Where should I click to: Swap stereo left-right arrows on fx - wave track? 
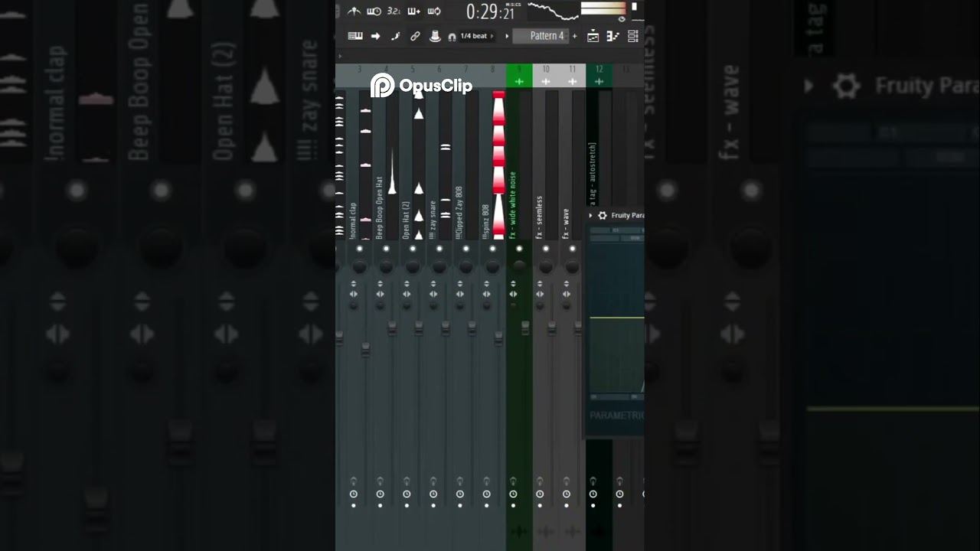pos(567,294)
